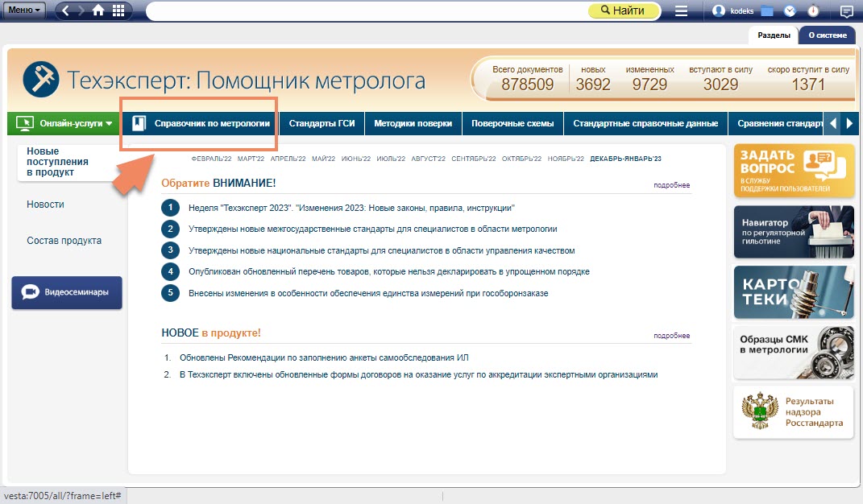Image resolution: width=863 pixels, height=504 pixels.
Task: Select the ИЮЛЬ'22 month
Action: tap(391, 159)
